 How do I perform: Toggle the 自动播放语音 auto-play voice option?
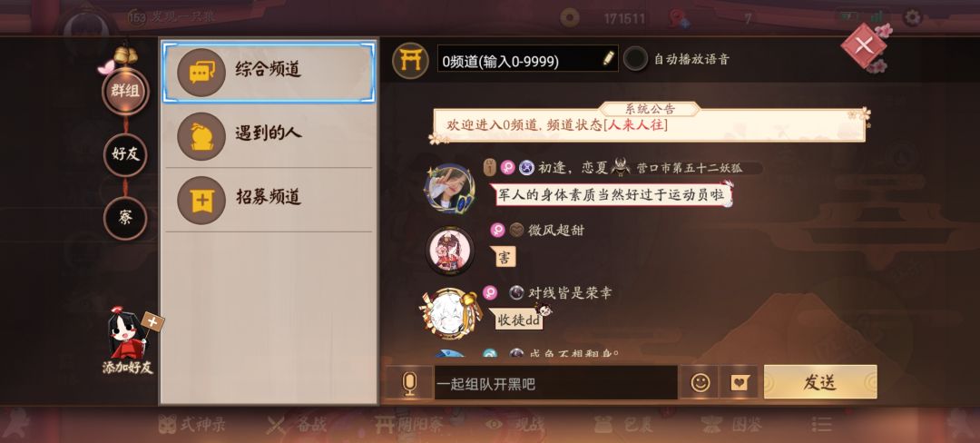pos(635,59)
